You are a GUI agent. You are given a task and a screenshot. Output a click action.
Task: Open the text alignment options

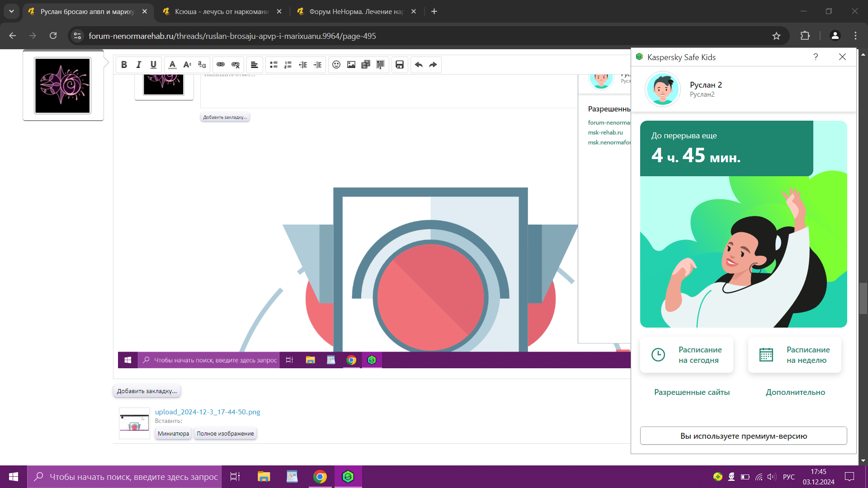point(255,65)
